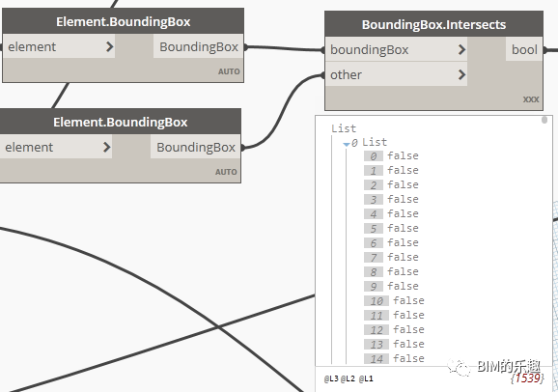Select index 7 false row
The height and width of the screenshot is (392, 558).
coord(391,257)
